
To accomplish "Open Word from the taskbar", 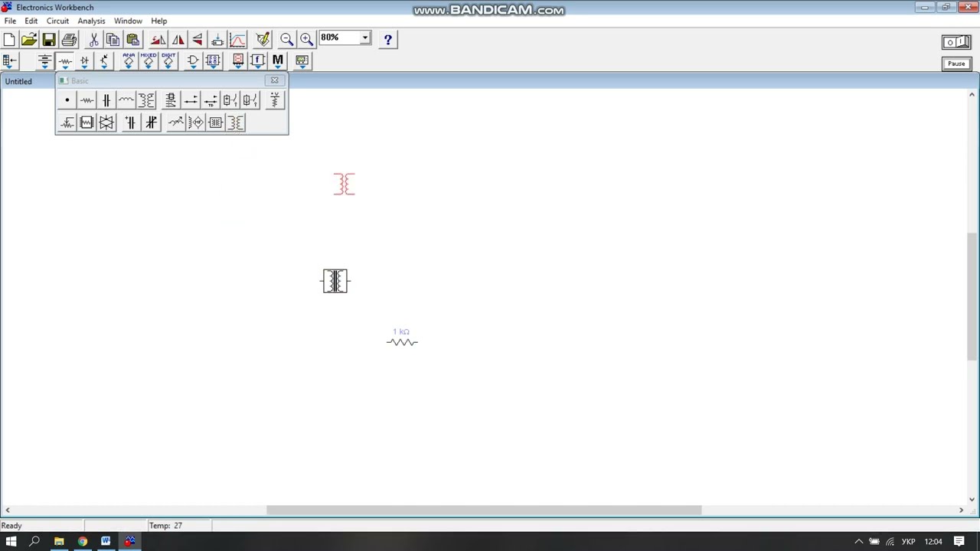I will [106, 541].
